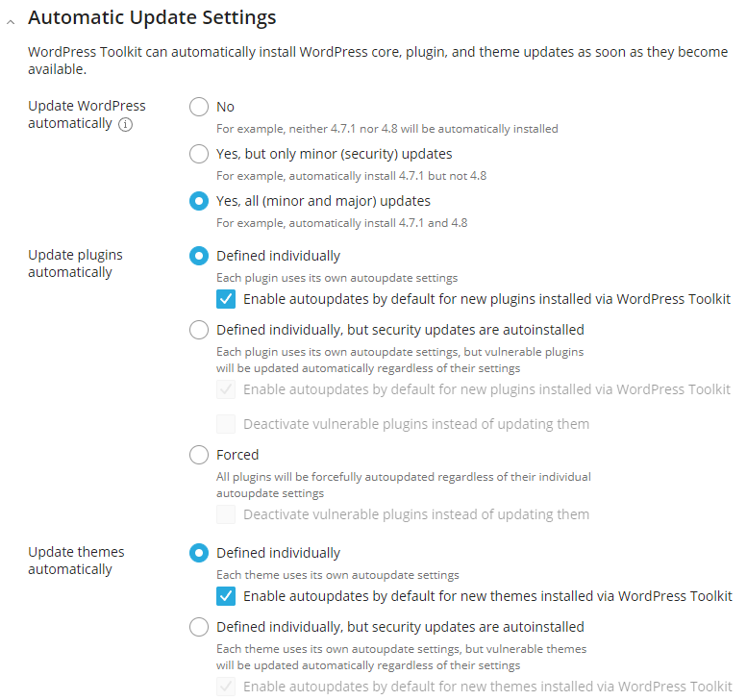
Task: Choose only minor (security) updates option
Action: 199,154
